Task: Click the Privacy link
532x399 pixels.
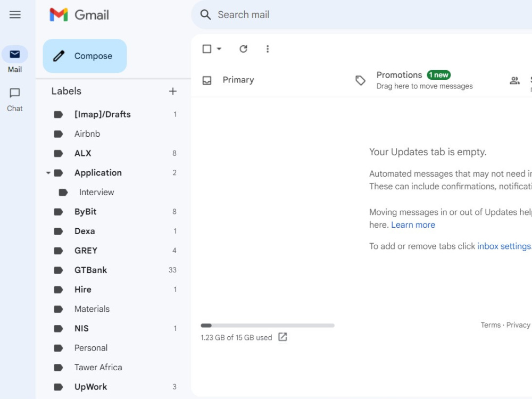Action: tap(518, 325)
